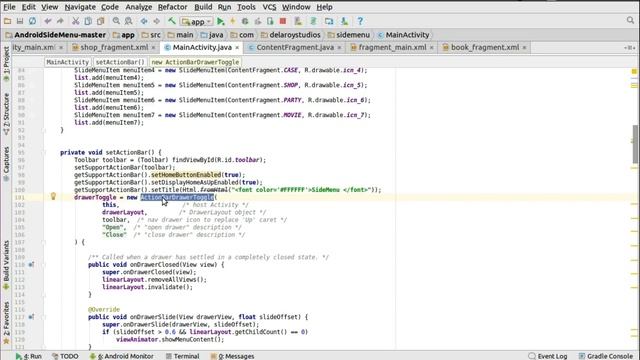Toggle the Build Variants tool window
640x360 pixels.
[6, 265]
